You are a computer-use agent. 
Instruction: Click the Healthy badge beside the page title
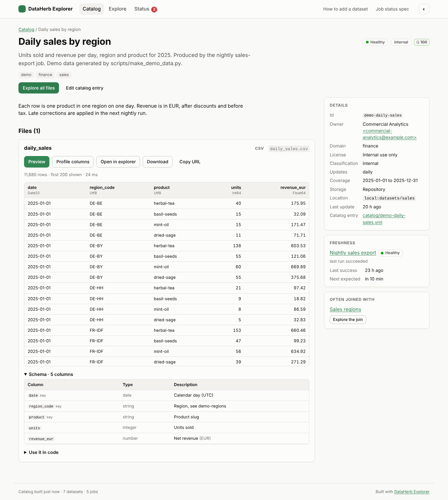point(375,42)
